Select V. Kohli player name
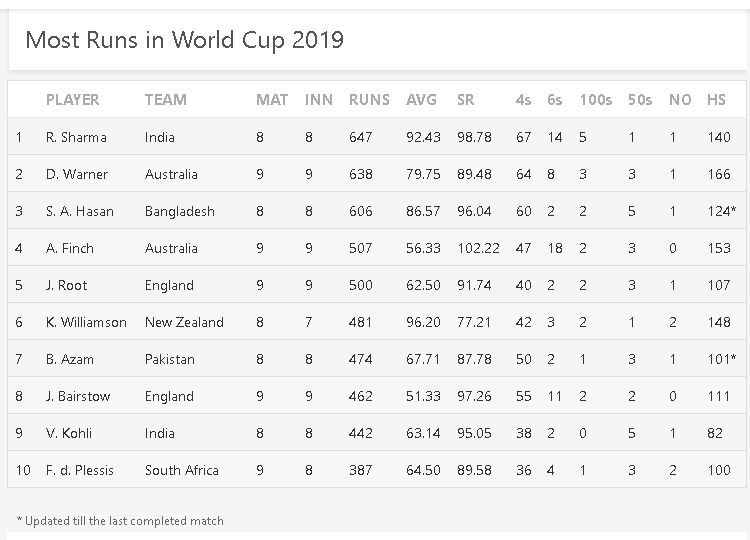This screenshot has width=750, height=540. point(69,433)
